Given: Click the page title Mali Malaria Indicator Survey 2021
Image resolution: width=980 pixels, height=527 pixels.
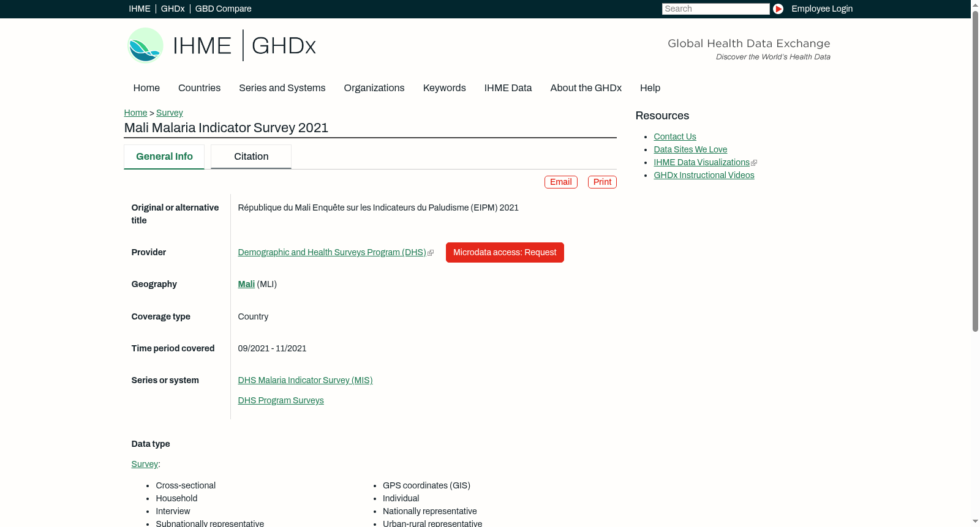Looking at the screenshot, I should (x=226, y=128).
